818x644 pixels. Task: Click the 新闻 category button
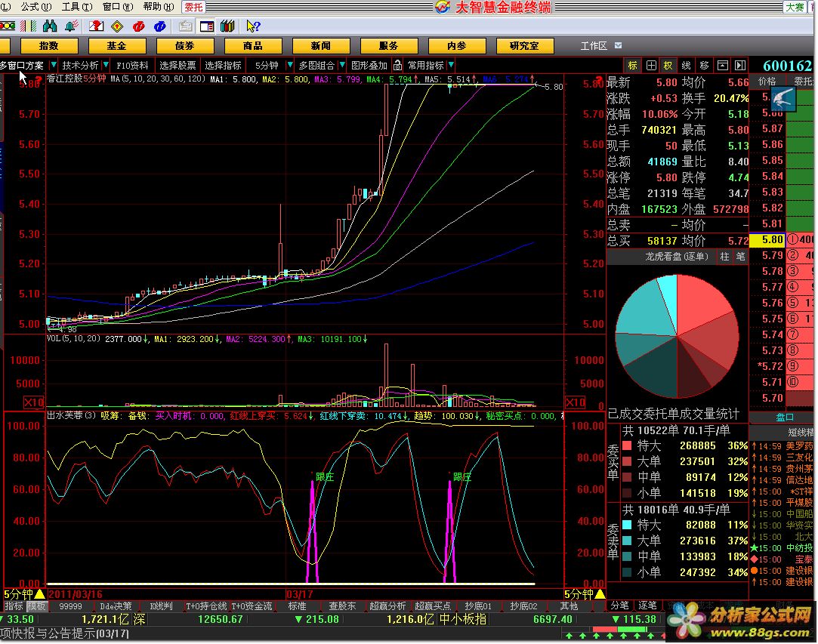tap(321, 46)
